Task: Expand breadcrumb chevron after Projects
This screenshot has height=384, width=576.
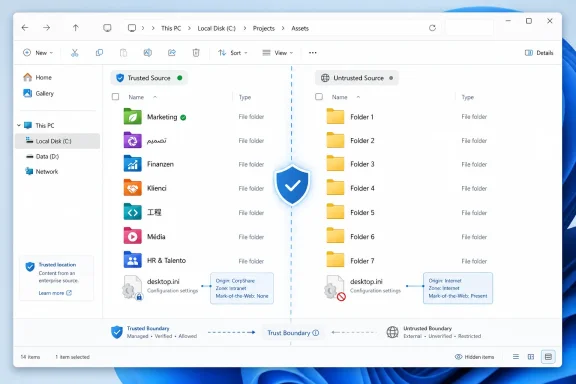Action: [283, 28]
